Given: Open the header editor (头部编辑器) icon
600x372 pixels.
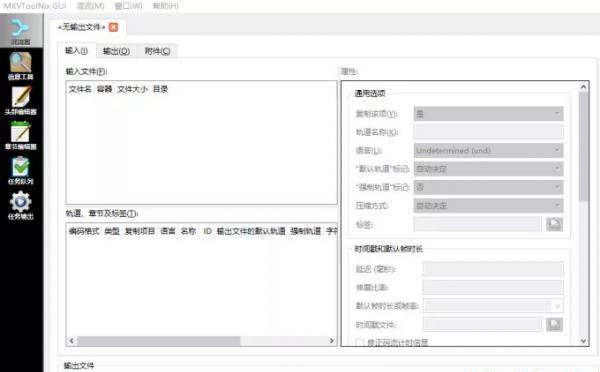Looking at the screenshot, I should [x=21, y=101].
